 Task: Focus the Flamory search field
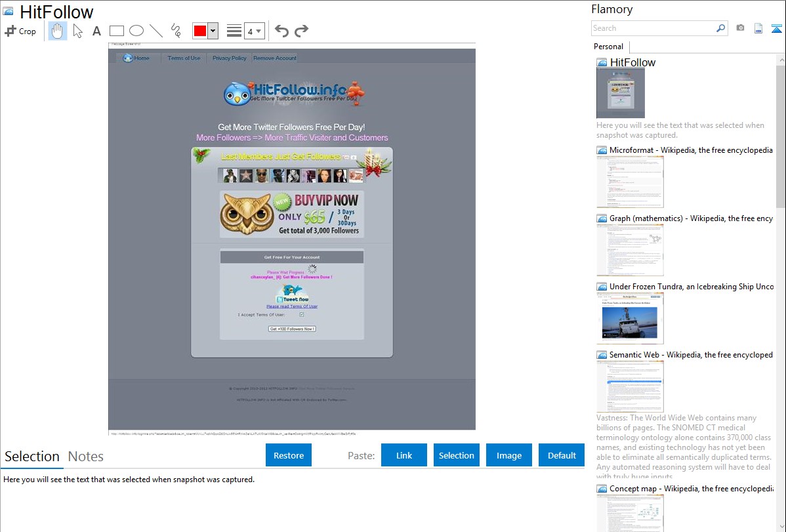point(653,28)
